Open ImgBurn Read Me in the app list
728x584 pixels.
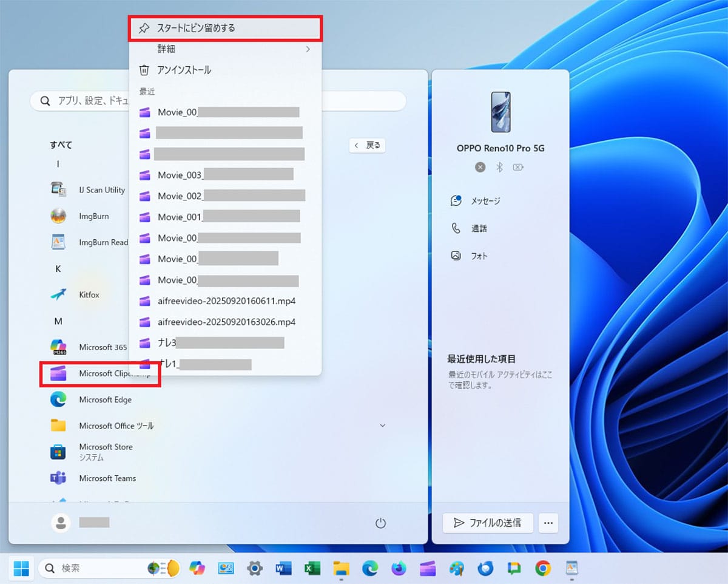(88, 242)
